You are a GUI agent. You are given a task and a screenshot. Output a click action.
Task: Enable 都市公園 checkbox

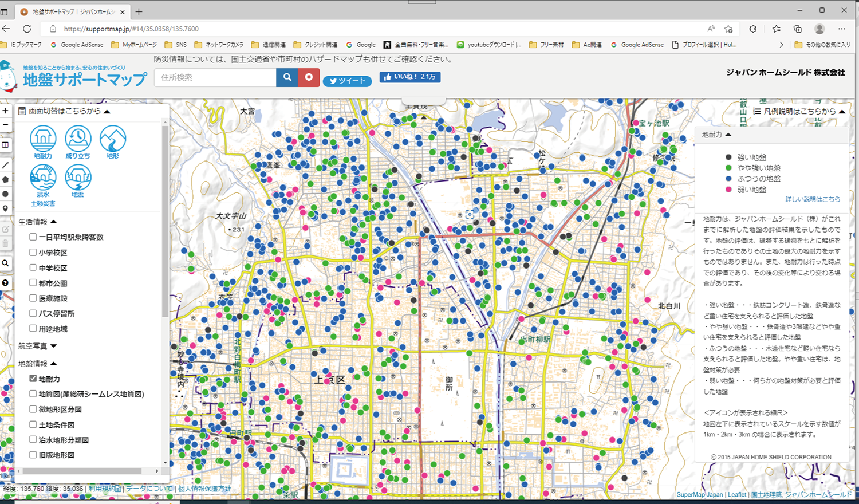pos(33,282)
